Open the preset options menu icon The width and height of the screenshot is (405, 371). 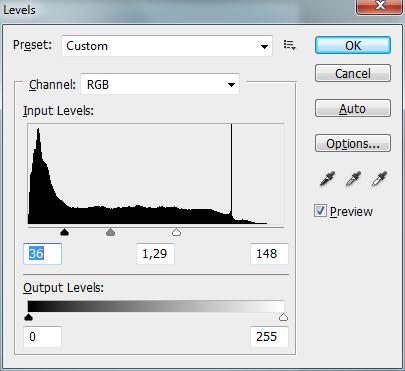[x=289, y=45]
